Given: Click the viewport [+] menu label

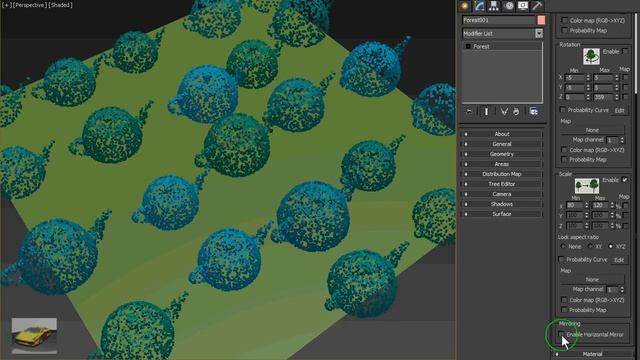Looking at the screenshot, I should (x=7, y=5).
